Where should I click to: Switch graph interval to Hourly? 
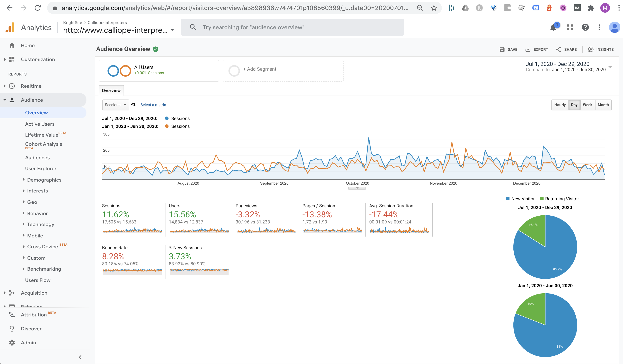[x=560, y=105]
